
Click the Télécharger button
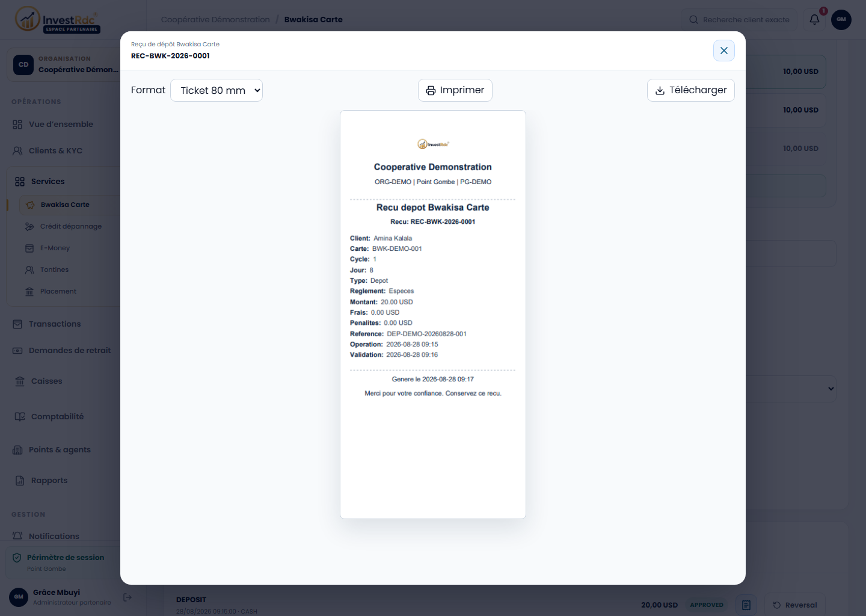click(x=691, y=90)
